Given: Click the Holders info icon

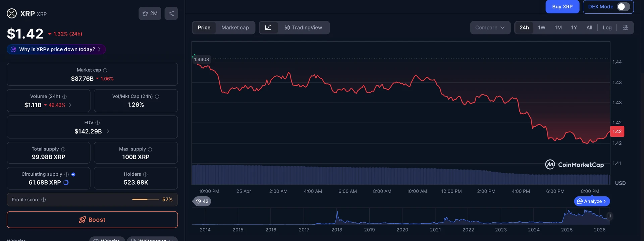Looking at the screenshot, I should point(145,174).
